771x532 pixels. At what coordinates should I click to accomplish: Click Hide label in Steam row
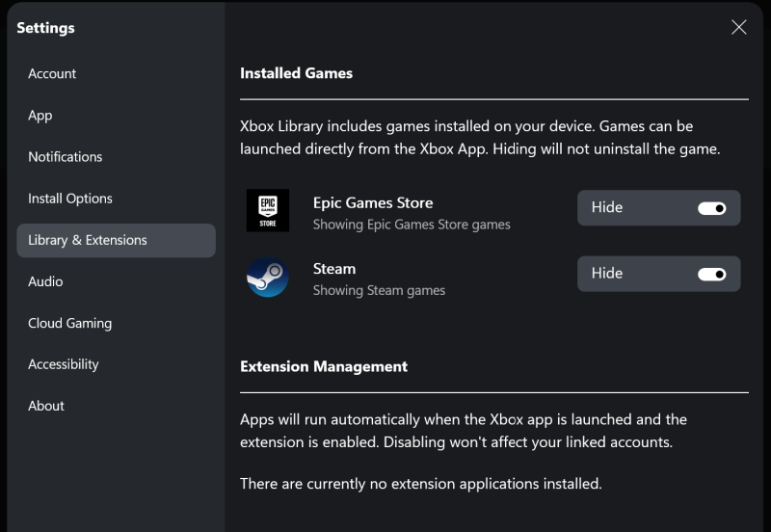[x=607, y=274]
